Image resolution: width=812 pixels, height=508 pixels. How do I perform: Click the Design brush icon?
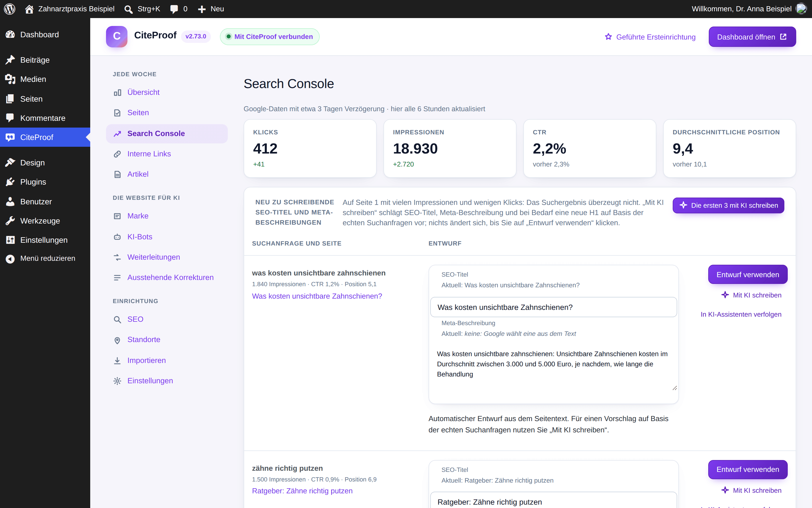(10, 163)
